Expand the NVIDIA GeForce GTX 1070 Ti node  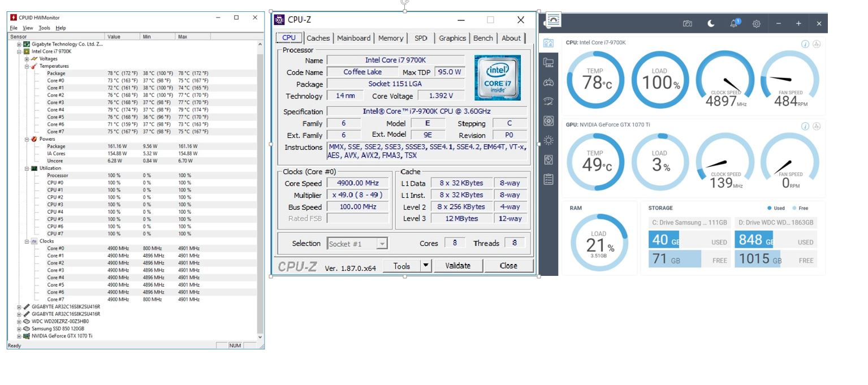[19, 336]
